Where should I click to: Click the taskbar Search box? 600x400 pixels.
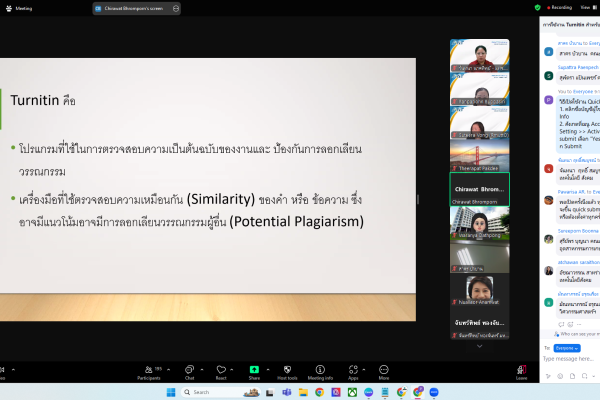tap(221, 392)
